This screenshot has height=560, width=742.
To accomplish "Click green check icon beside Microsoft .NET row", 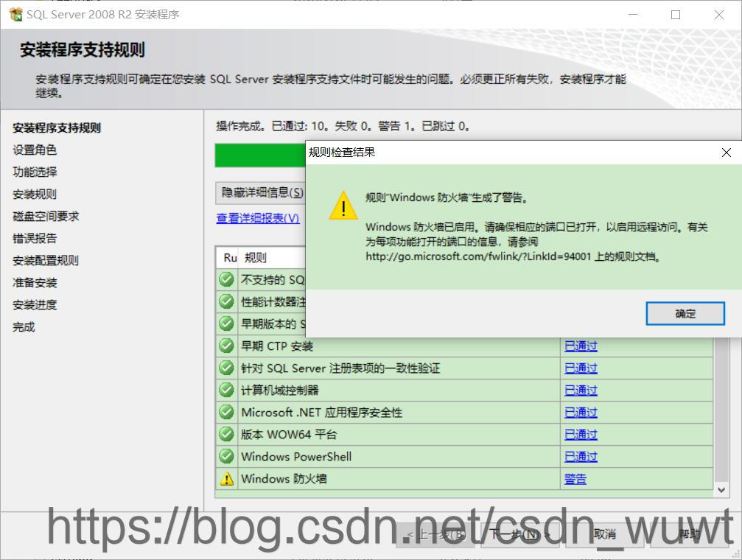I will click(227, 412).
